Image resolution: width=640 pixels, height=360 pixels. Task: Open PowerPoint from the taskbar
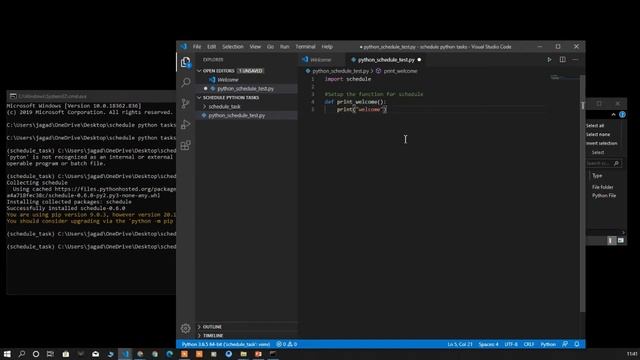258,354
